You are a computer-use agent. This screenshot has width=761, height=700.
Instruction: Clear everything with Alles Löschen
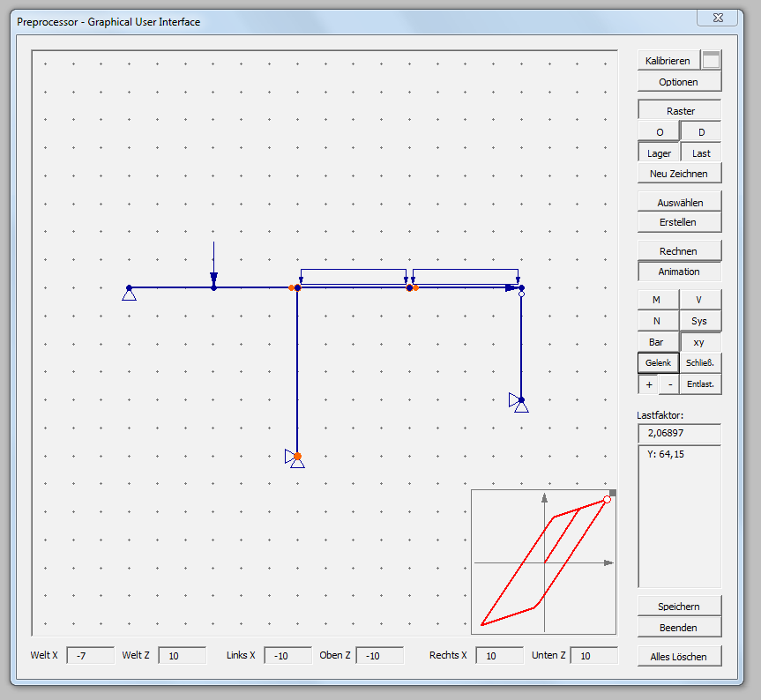(679, 656)
